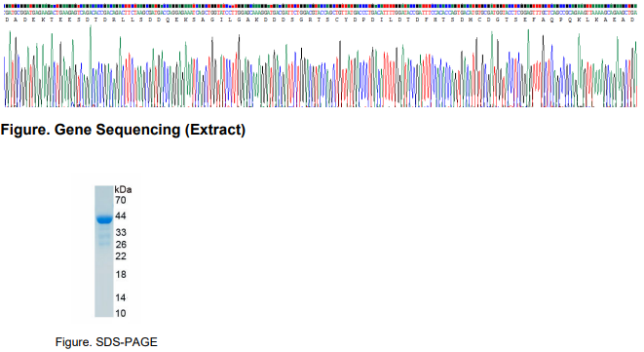Select the SDS-PAGE figure caption

tap(106, 342)
